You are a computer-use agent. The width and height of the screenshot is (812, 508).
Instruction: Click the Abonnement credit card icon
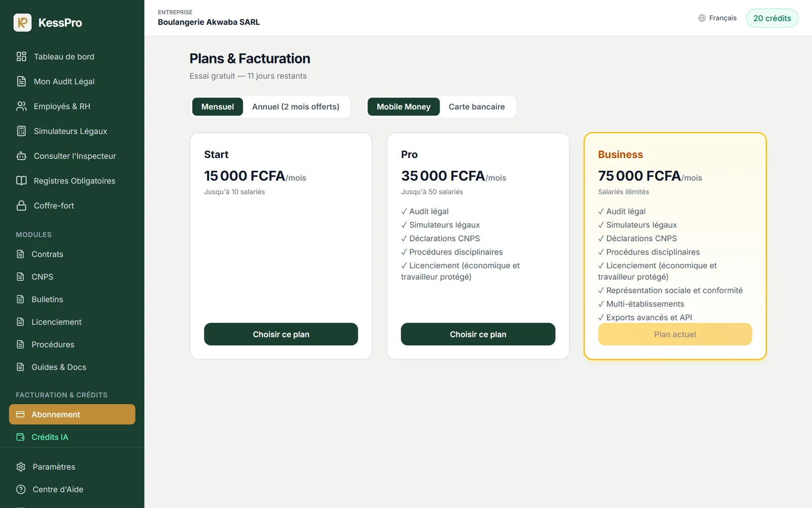coord(20,415)
